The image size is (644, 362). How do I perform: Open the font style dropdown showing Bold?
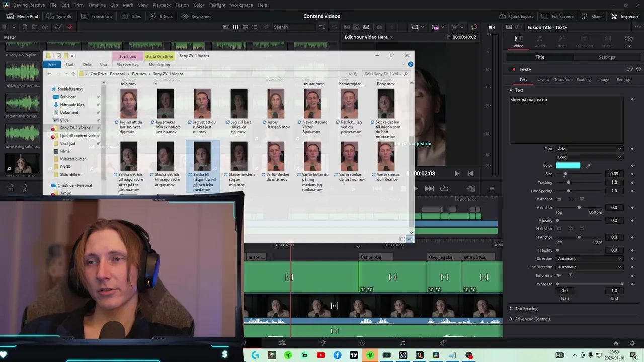(x=589, y=157)
